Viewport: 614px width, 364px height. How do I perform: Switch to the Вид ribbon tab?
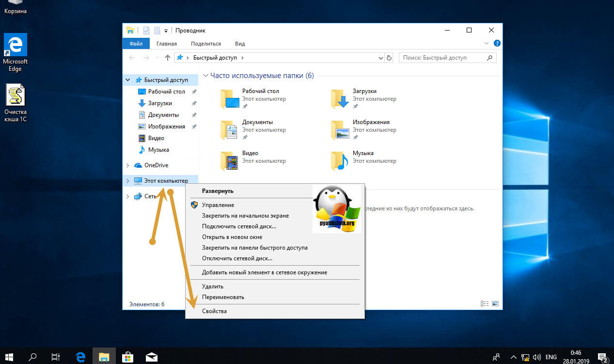point(240,44)
